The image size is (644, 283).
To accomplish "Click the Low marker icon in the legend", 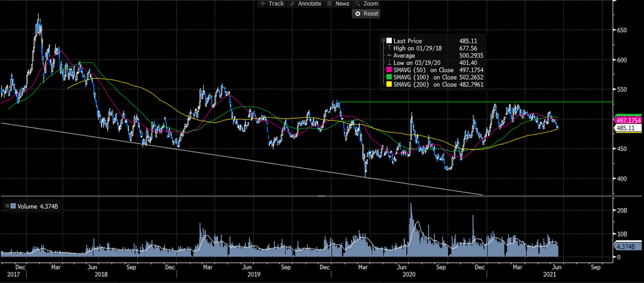I will click(390, 62).
